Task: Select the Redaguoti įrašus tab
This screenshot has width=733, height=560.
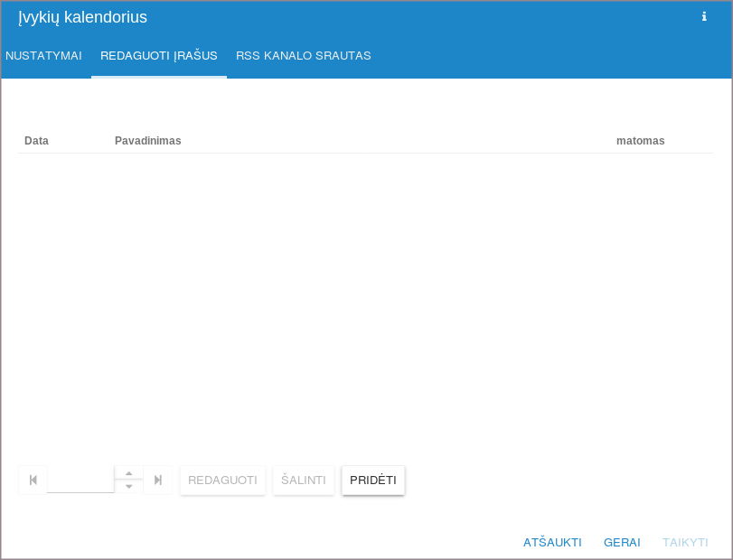Action: tap(159, 56)
